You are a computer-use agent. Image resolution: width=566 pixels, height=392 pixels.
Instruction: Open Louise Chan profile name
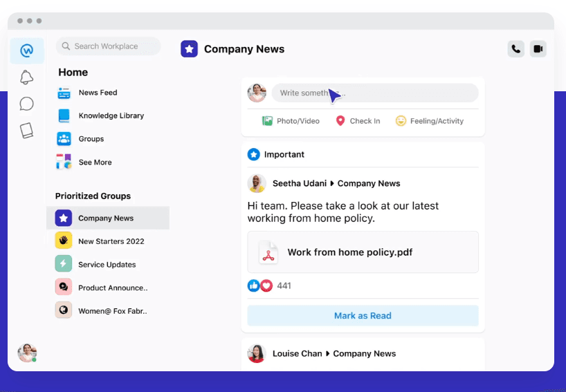[x=297, y=353]
